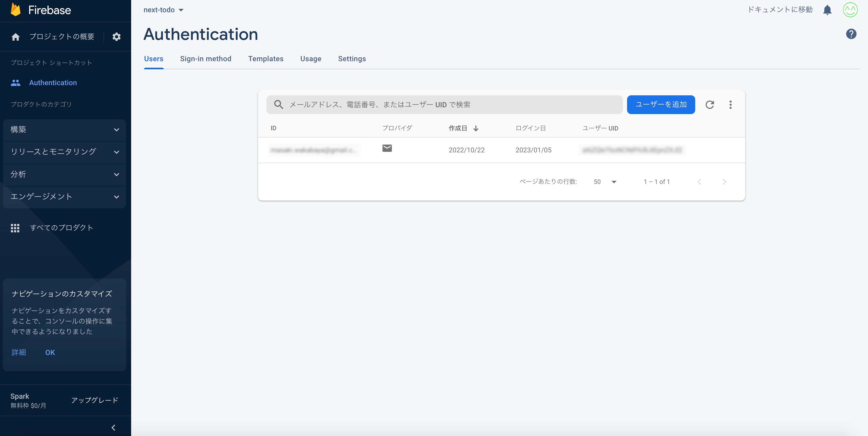The width and height of the screenshot is (868, 436).
Task: Open the three-dot overflow menu
Action: pyautogui.click(x=731, y=104)
